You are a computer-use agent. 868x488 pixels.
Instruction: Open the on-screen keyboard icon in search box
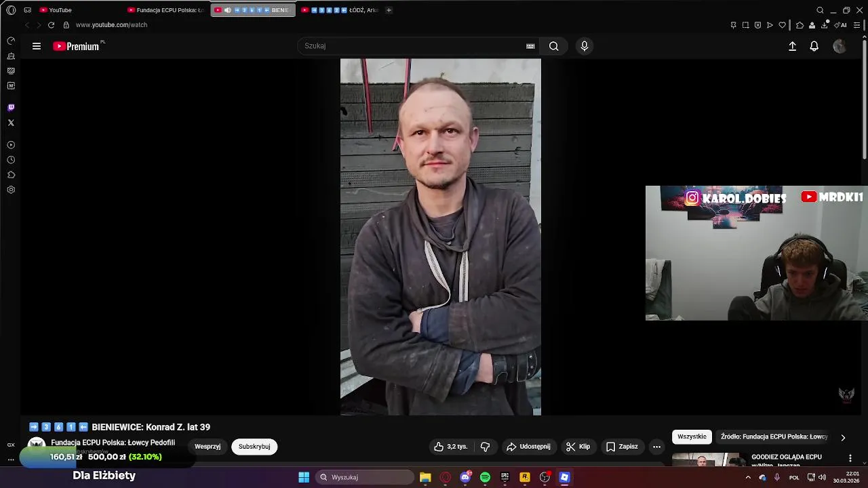pyautogui.click(x=530, y=46)
